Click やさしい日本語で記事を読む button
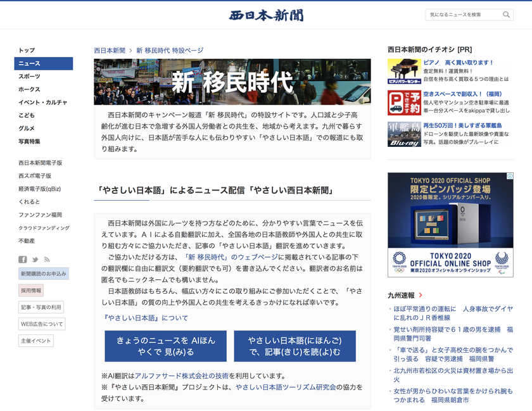Image resolution: width=532 pixels, height=411 pixels. click(295, 346)
